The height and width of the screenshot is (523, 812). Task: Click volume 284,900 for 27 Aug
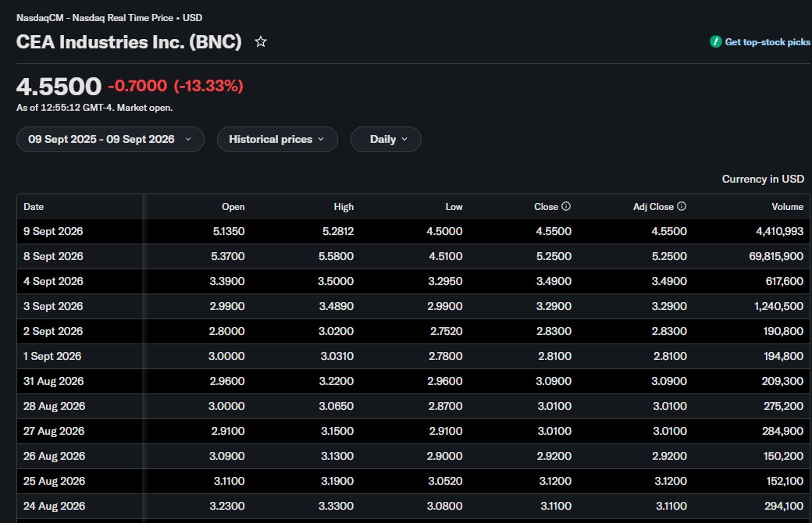(782, 431)
